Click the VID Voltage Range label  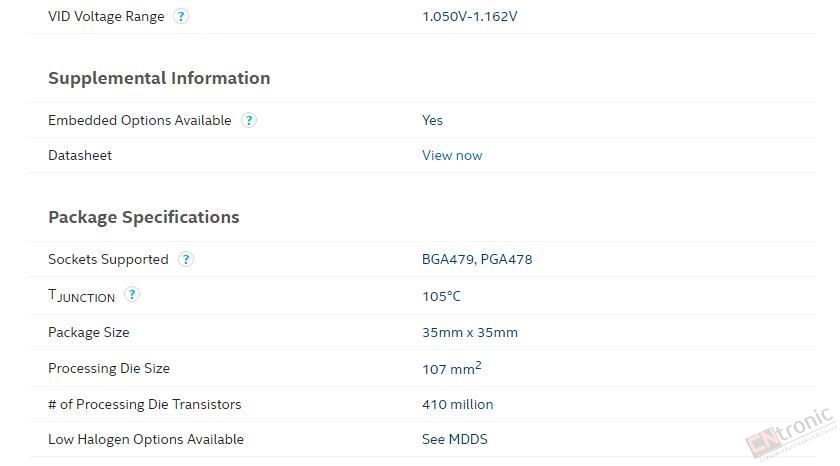pos(106,17)
